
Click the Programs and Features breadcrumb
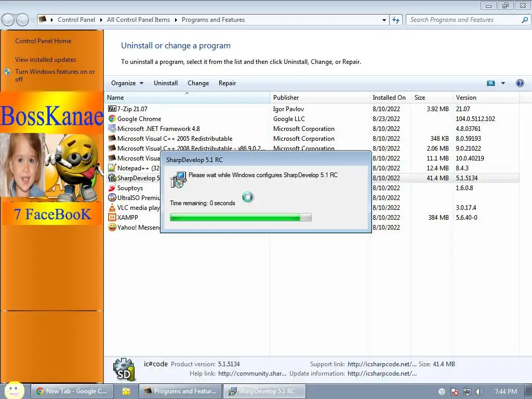point(213,20)
